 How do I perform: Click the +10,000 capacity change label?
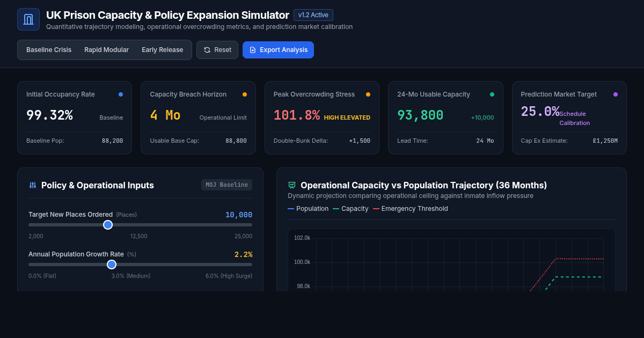482,117
